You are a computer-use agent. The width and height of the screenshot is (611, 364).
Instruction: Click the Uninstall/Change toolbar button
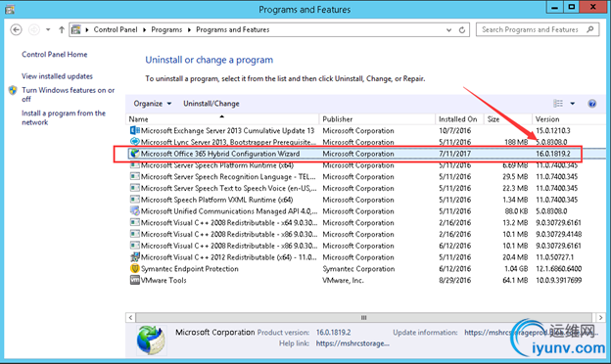coord(211,104)
